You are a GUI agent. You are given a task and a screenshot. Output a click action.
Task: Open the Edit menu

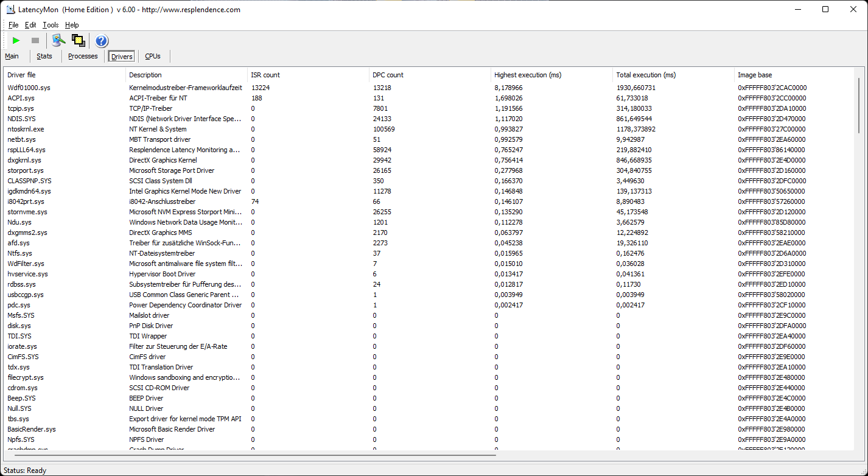point(30,25)
